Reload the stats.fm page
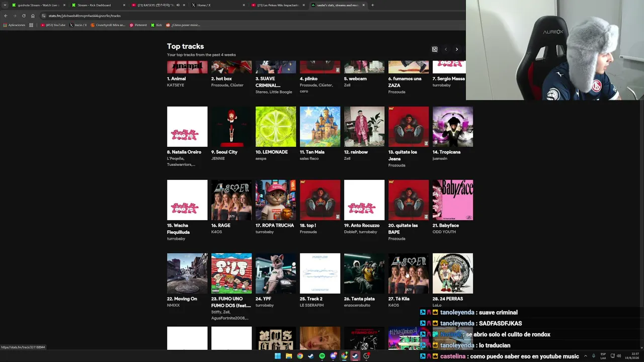The width and height of the screenshot is (644, 362). (24, 16)
